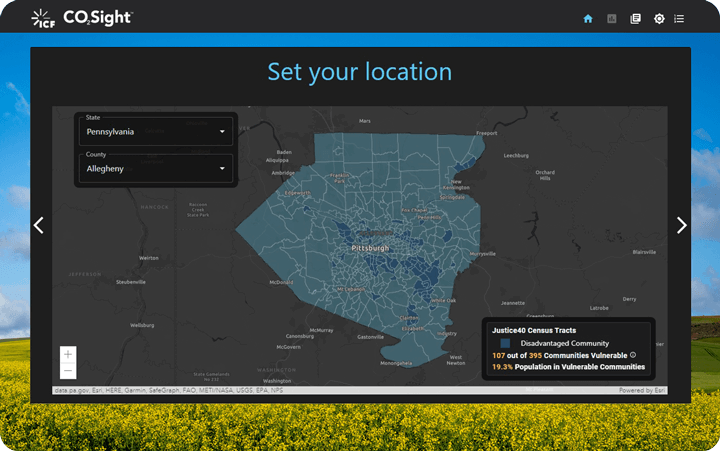
Task: Open the bar chart dashboard icon
Action: (x=612, y=18)
